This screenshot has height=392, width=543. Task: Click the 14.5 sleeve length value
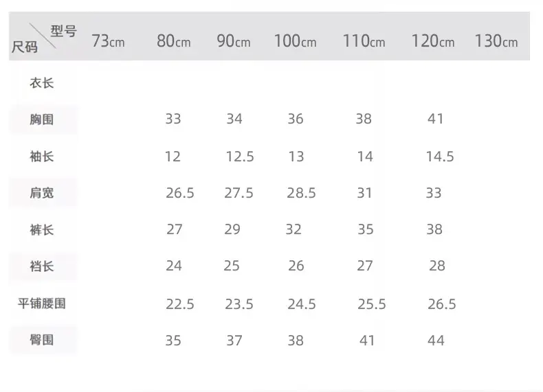[440, 157]
